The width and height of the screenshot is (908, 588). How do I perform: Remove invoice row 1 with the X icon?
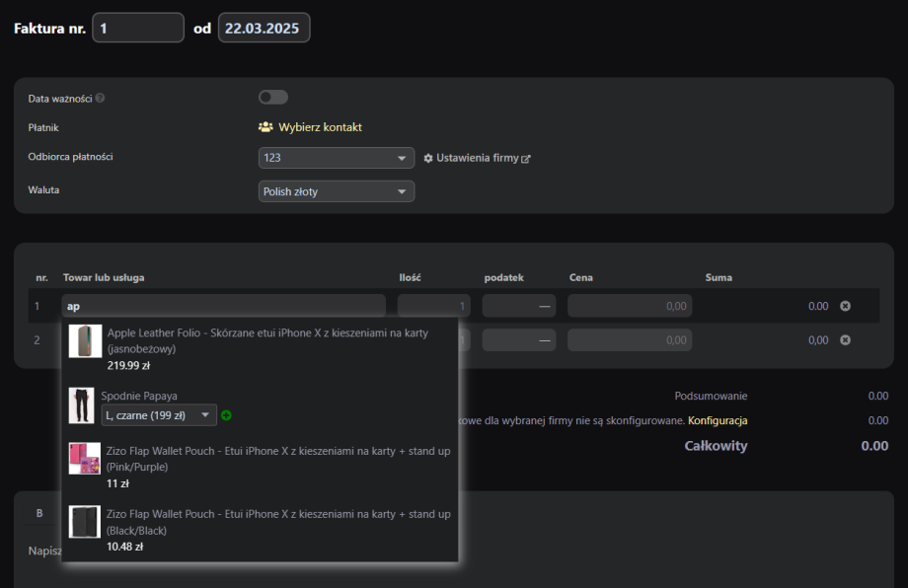845,307
